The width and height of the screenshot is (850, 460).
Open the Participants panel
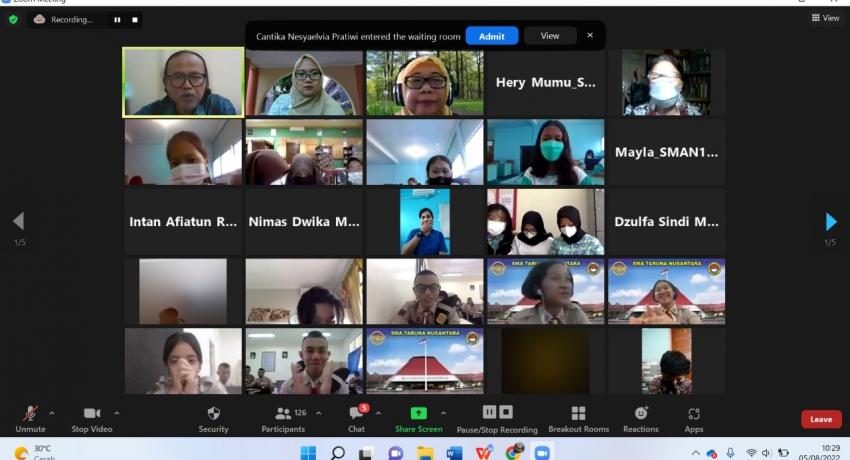click(284, 419)
